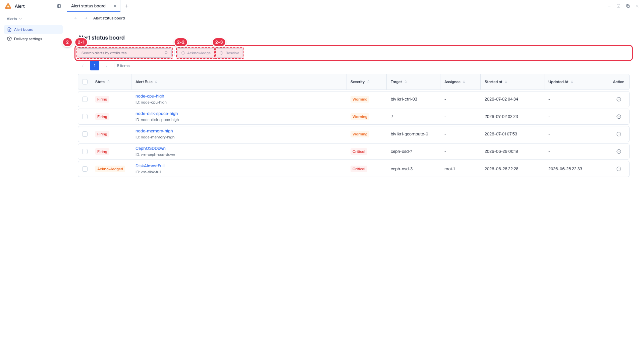Sort by Target column
644x362 pixels.
(x=406, y=82)
